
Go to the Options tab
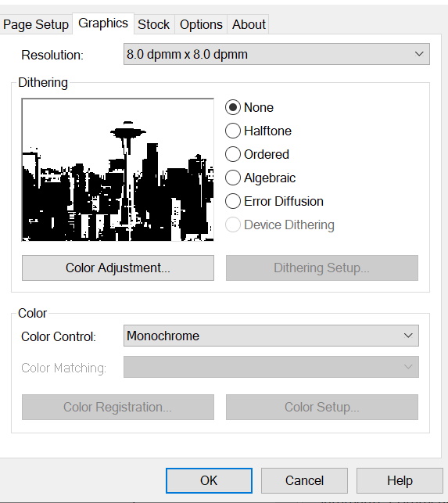coord(201,24)
